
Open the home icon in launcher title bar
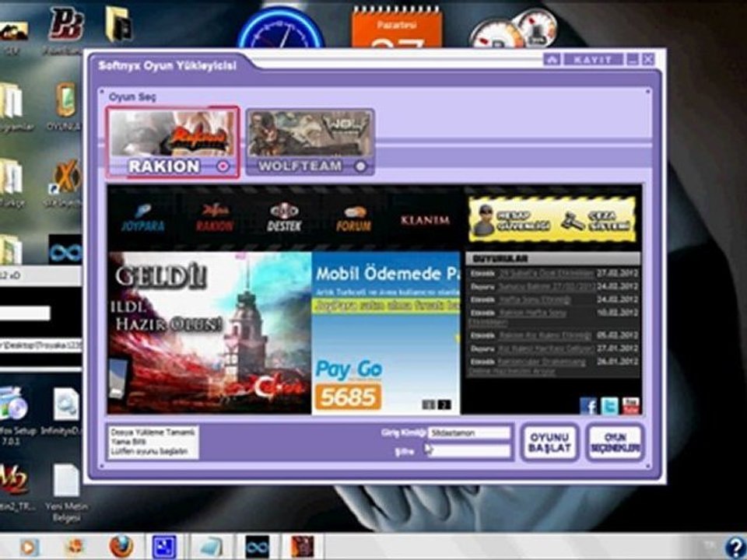(552, 60)
